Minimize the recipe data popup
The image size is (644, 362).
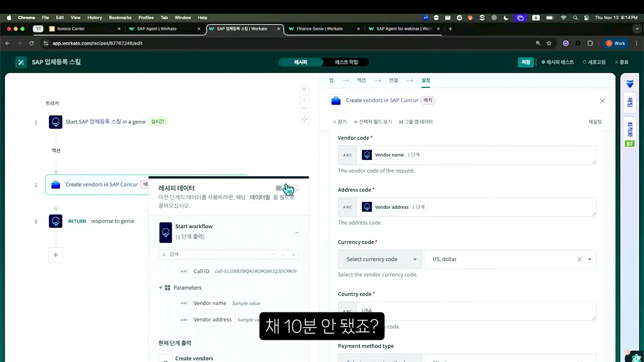point(296,188)
